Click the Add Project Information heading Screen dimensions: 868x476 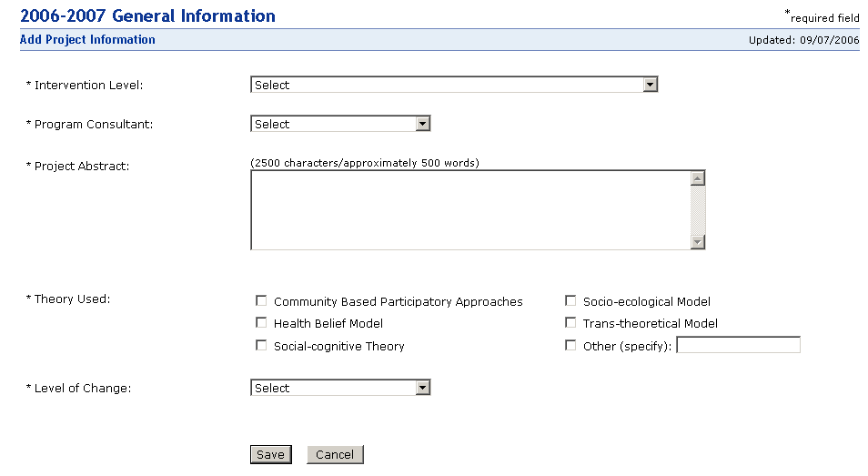87,40
